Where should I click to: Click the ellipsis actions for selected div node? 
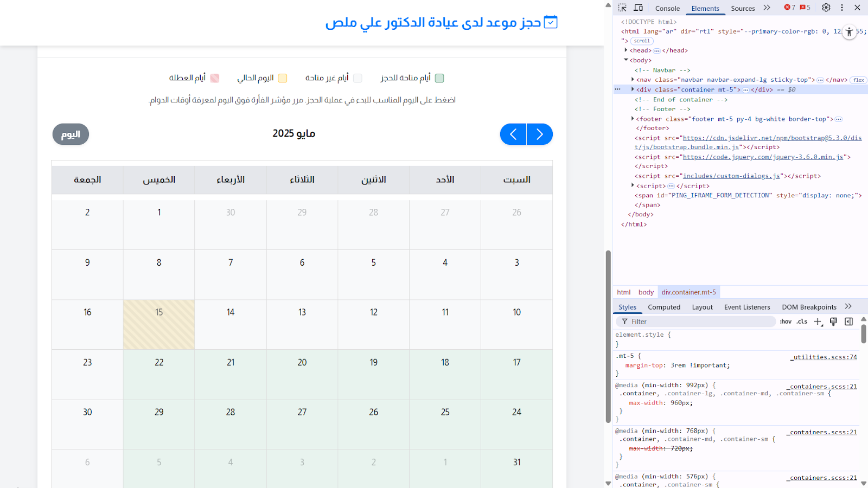pyautogui.click(x=617, y=89)
